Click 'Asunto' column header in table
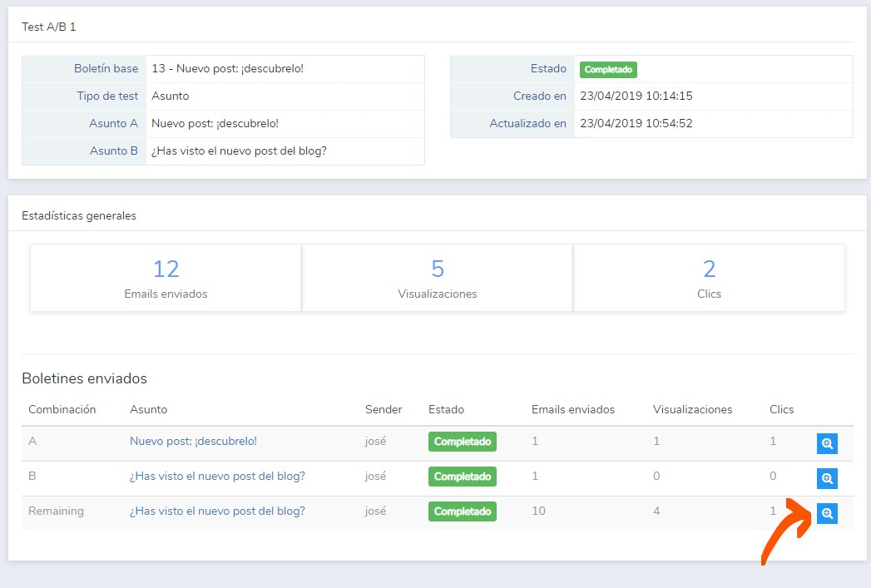 [x=148, y=409]
